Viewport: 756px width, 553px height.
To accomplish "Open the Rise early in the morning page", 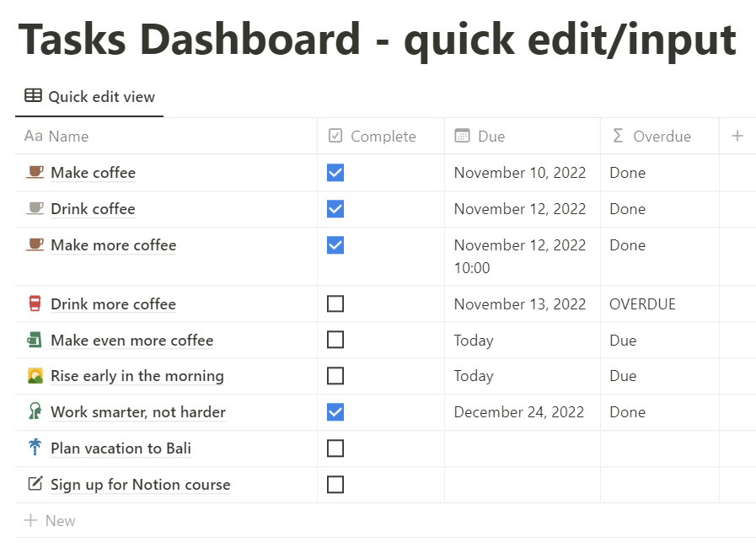I will coord(137,376).
